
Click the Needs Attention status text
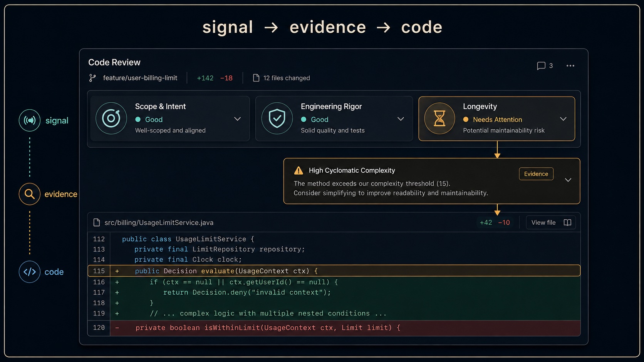coord(498,120)
